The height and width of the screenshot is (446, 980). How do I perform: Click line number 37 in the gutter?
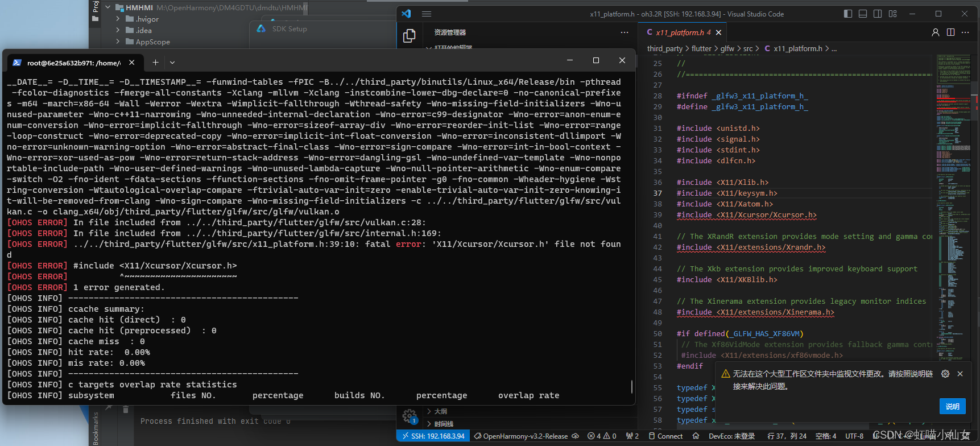[658, 193]
